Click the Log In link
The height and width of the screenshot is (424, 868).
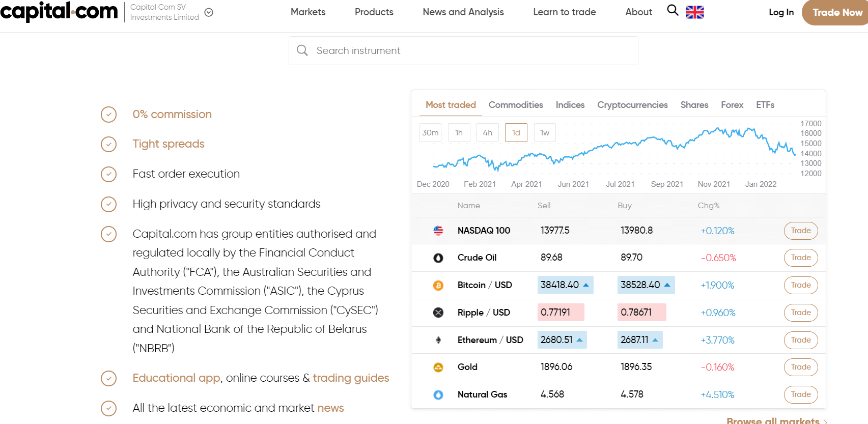[x=781, y=12]
